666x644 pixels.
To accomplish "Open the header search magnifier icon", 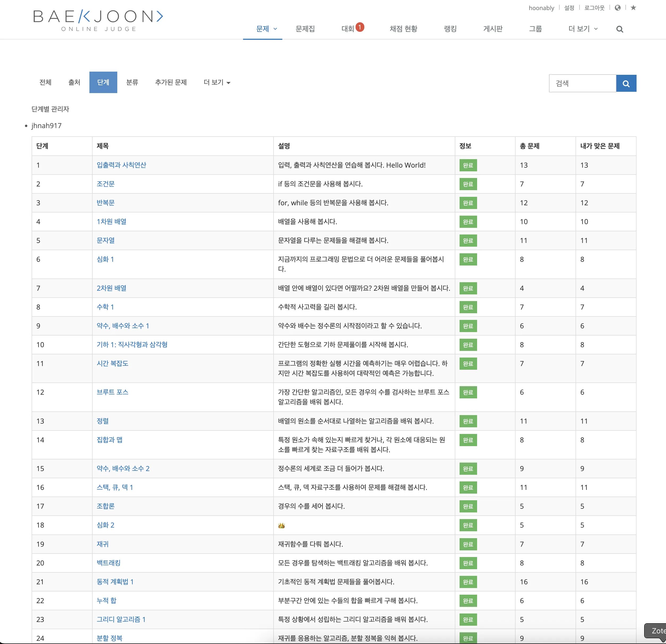I will pos(620,29).
